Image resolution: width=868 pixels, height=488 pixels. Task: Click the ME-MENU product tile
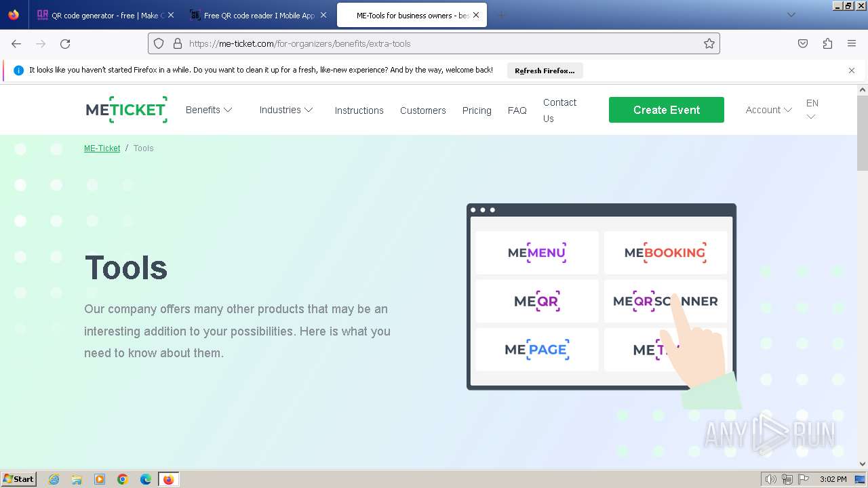(x=537, y=253)
